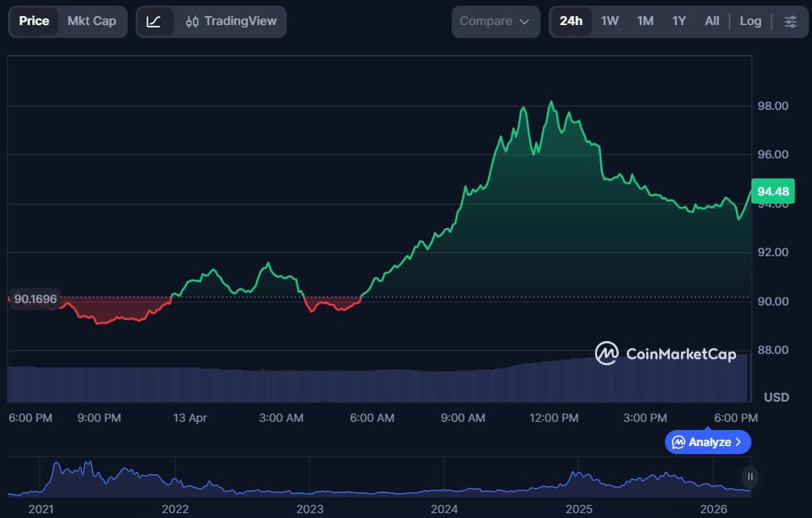Open chart settings sliders icon
This screenshot has height=518, width=812.
[790, 21]
